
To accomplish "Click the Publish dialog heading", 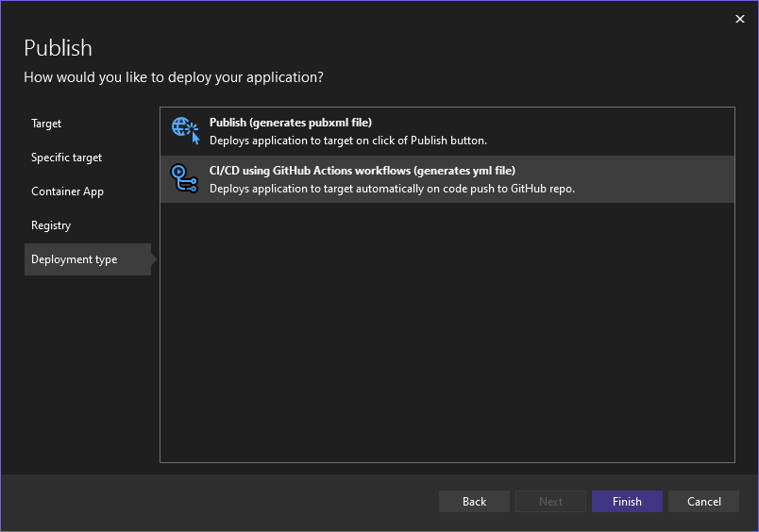I will 58,48.
